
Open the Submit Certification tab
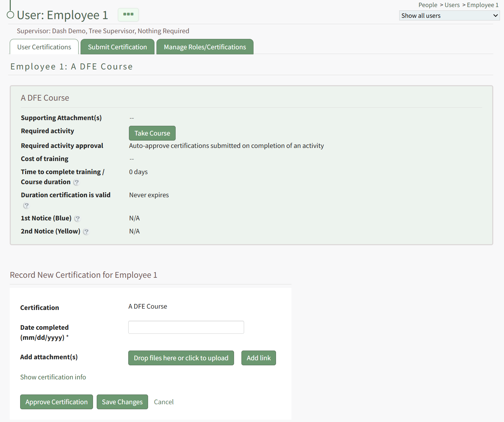pos(117,47)
